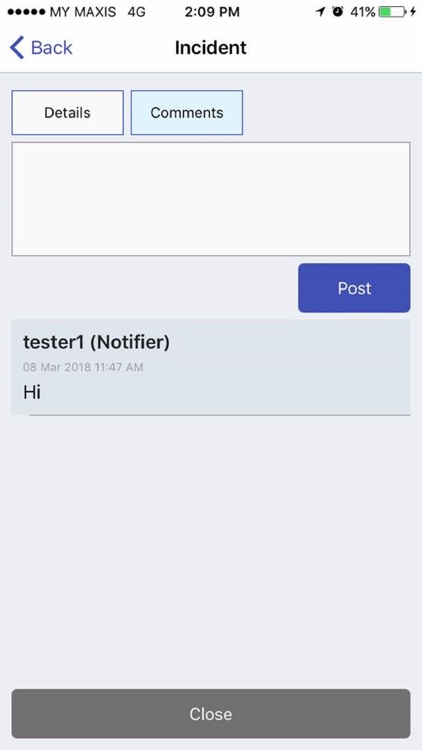422x750 pixels.
Task: Focus the comment text area
Action: (211, 199)
